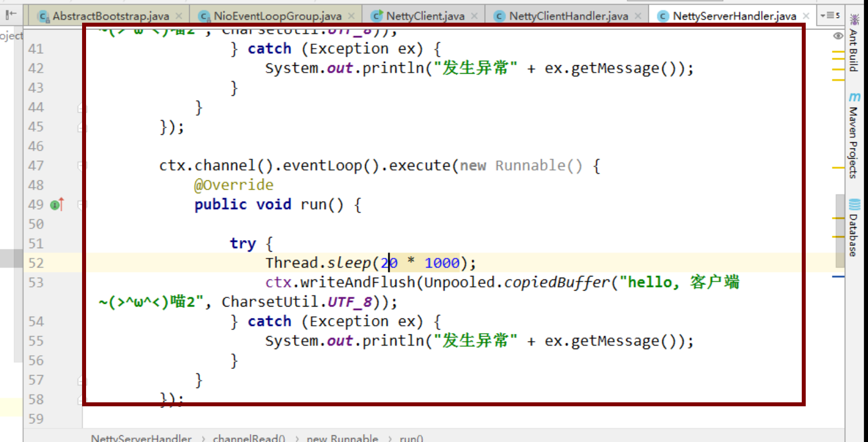
Task: Click line number 47 in the gutter
Action: tap(36, 166)
